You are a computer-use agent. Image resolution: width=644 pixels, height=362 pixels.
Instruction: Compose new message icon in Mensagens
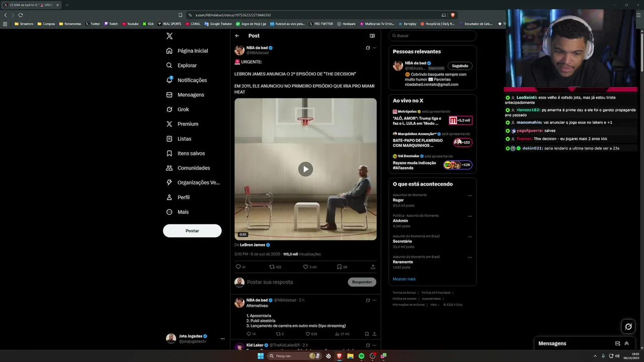coord(617,343)
